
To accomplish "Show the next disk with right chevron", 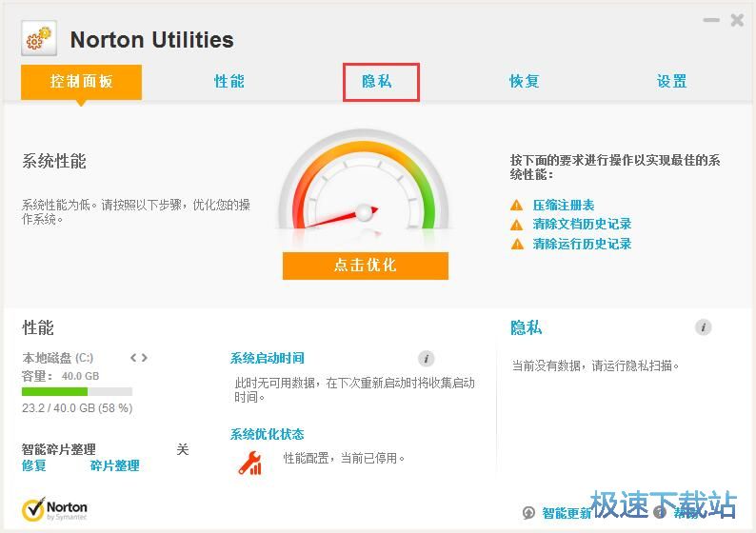I will (x=144, y=358).
